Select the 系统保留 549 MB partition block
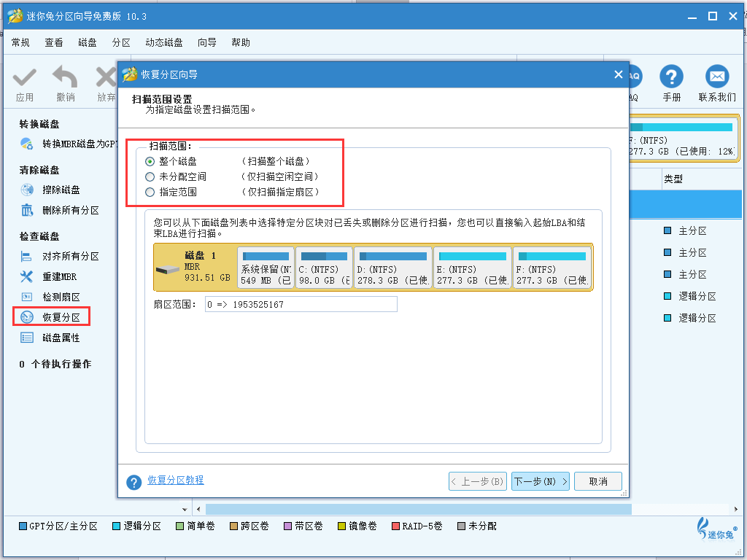Image resolution: width=747 pixels, height=560 pixels. pos(266,268)
